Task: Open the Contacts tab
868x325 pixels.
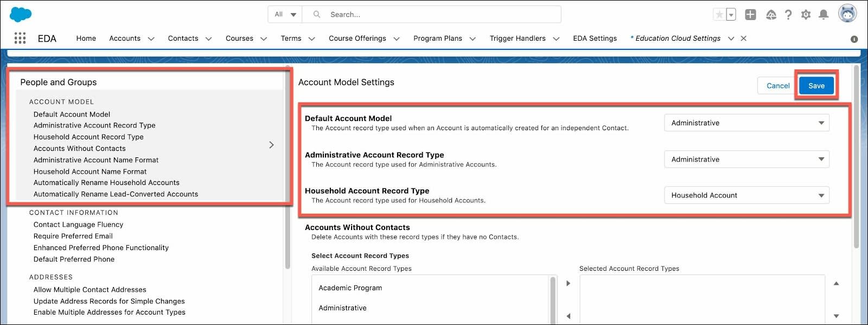Action: [183, 39]
